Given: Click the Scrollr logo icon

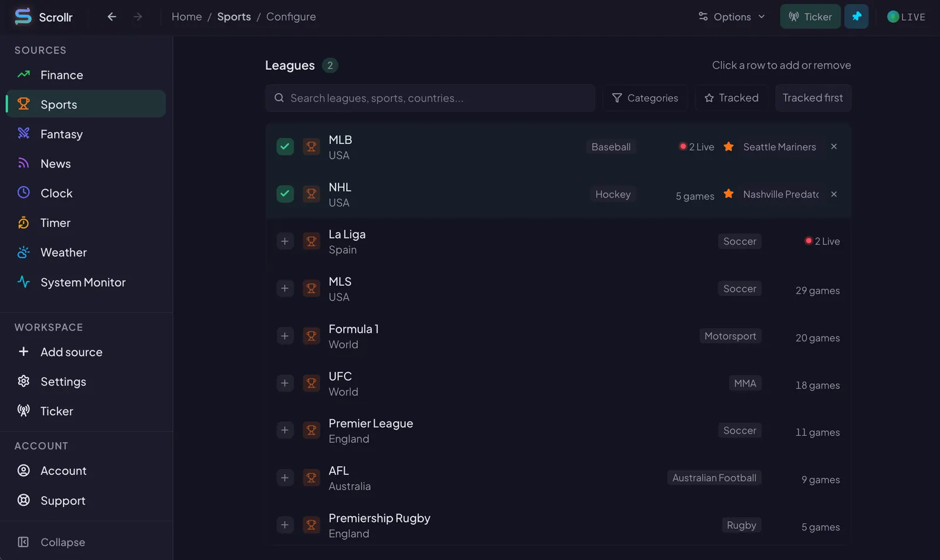Looking at the screenshot, I should coord(23,16).
